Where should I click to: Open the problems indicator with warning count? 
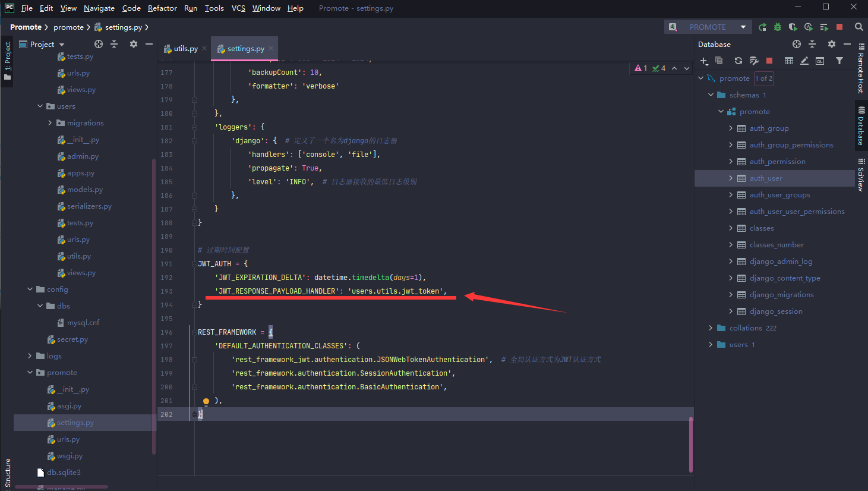[651, 68]
